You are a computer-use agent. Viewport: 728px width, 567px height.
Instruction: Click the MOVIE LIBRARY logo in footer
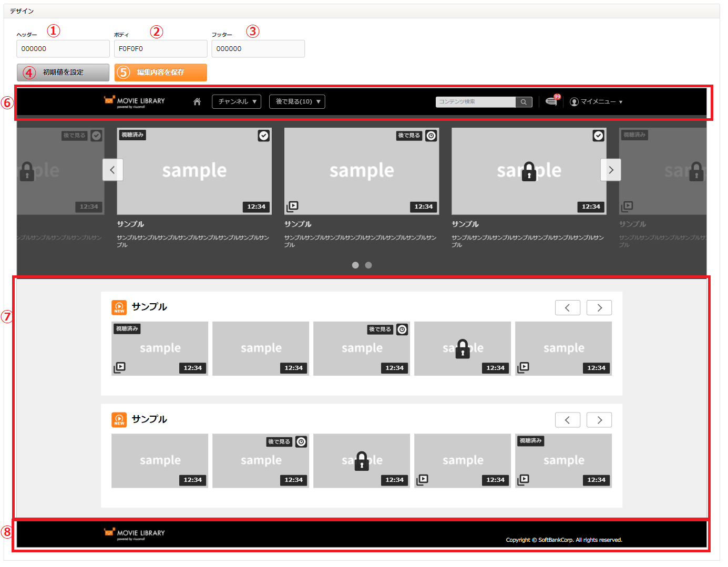click(x=135, y=534)
